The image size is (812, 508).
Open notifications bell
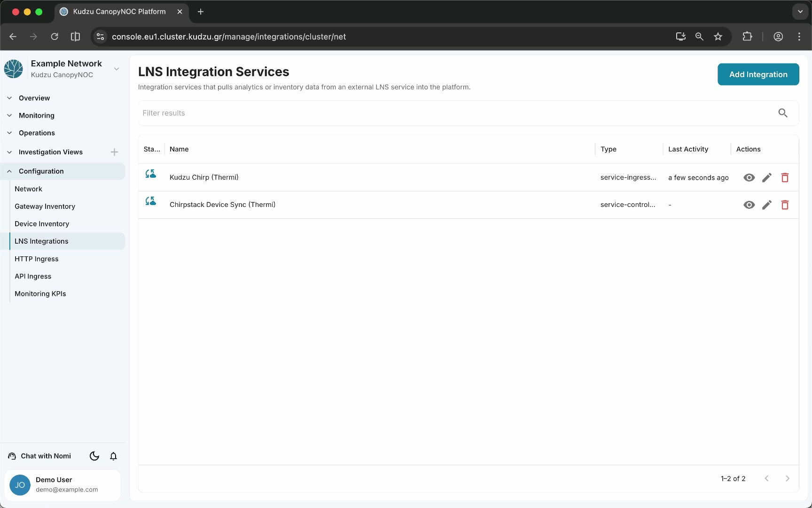(x=113, y=456)
